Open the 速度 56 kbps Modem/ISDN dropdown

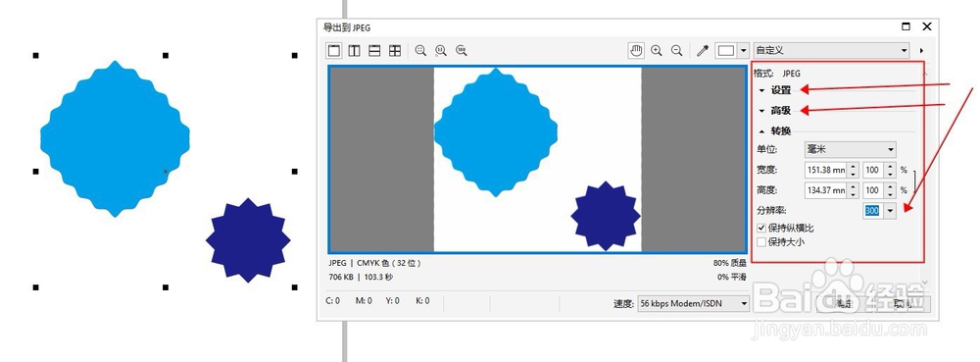click(x=693, y=303)
